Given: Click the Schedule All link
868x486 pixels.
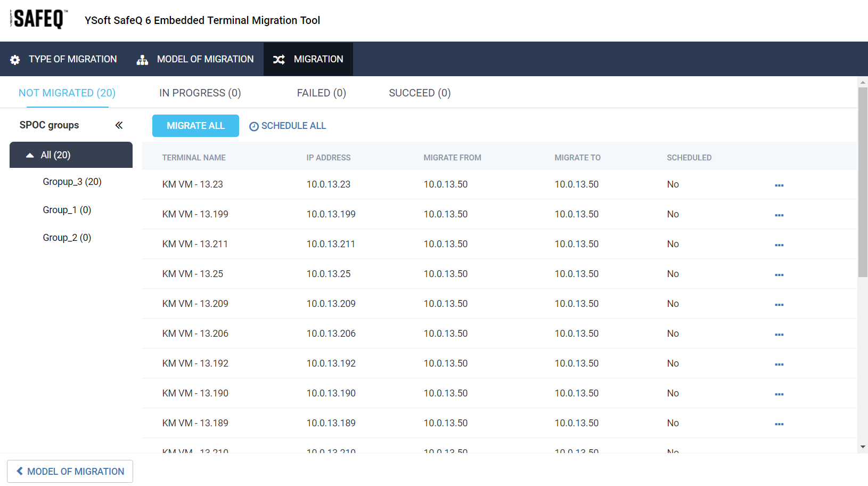Looking at the screenshot, I should tap(288, 126).
